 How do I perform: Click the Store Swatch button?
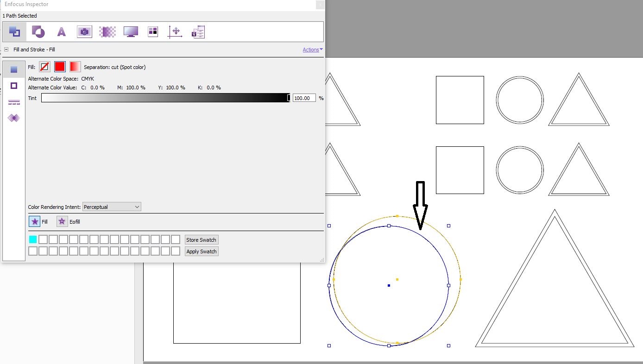click(202, 240)
